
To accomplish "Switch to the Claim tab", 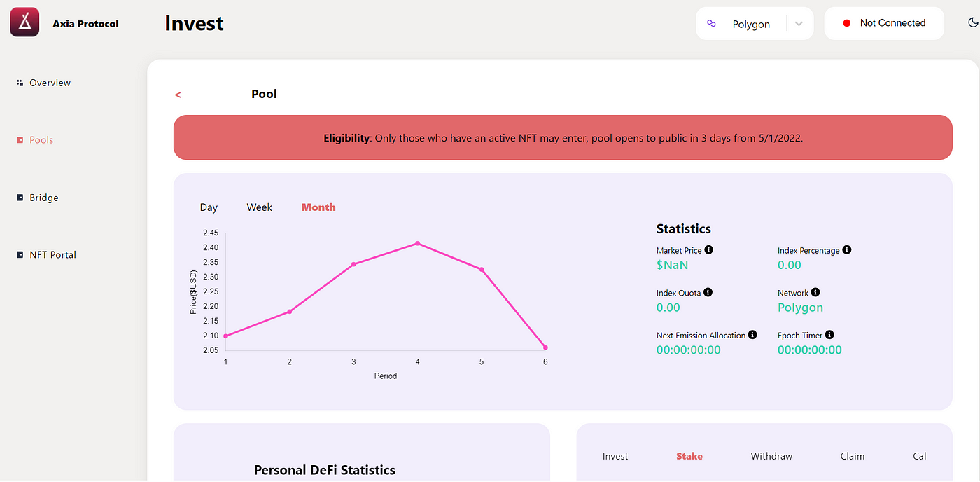I will coord(853,456).
